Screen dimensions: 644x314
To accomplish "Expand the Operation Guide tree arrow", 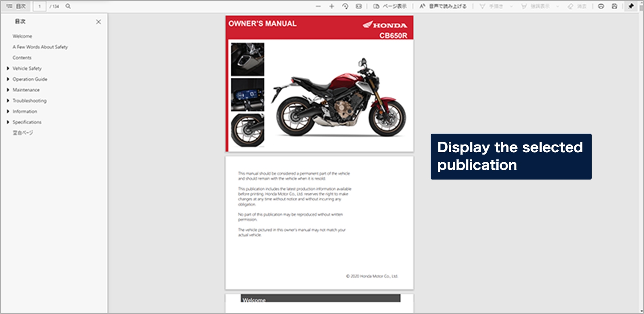I will pyautogui.click(x=8, y=79).
